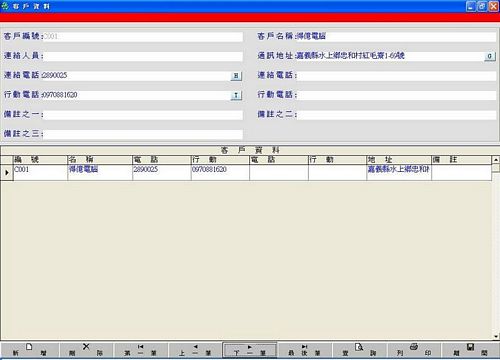
Task: Select row C001 via row selector arrow
Action: (7, 172)
